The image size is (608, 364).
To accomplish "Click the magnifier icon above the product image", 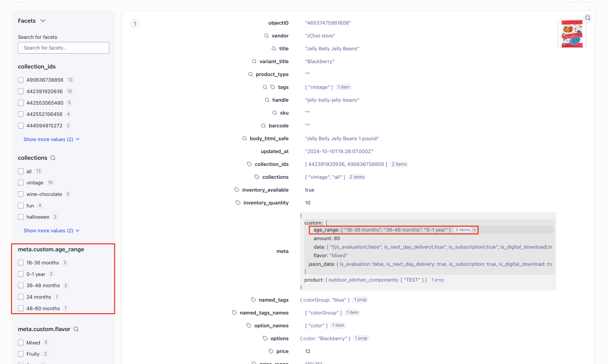I will pos(588,18).
